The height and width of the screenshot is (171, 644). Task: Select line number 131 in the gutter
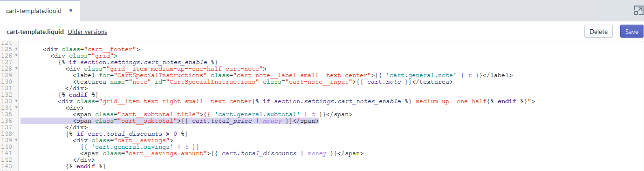point(7,88)
